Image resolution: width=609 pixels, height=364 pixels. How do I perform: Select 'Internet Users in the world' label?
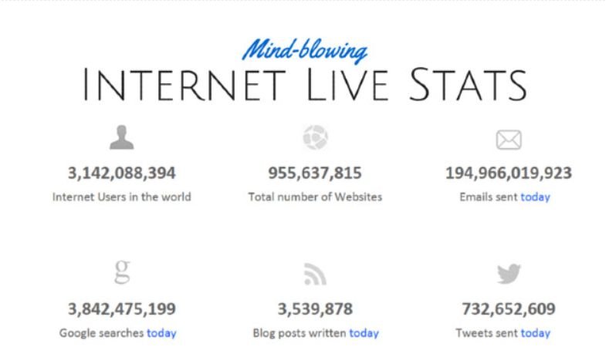coord(121,197)
